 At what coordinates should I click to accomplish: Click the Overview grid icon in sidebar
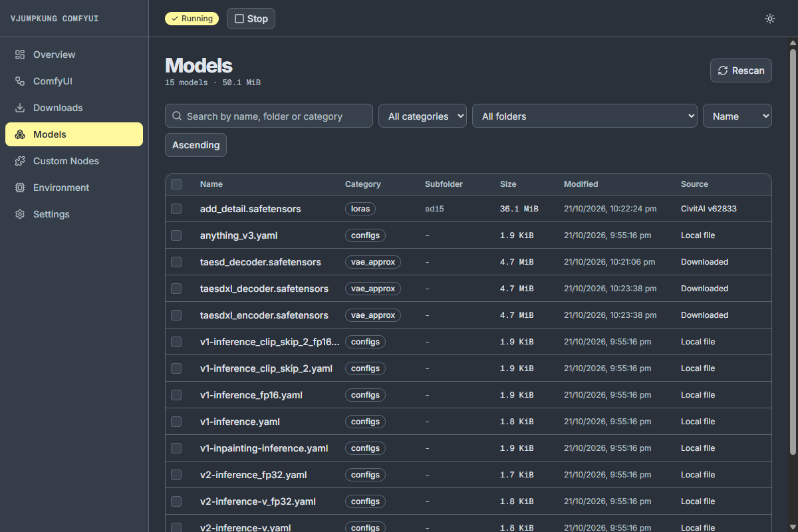pos(20,55)
